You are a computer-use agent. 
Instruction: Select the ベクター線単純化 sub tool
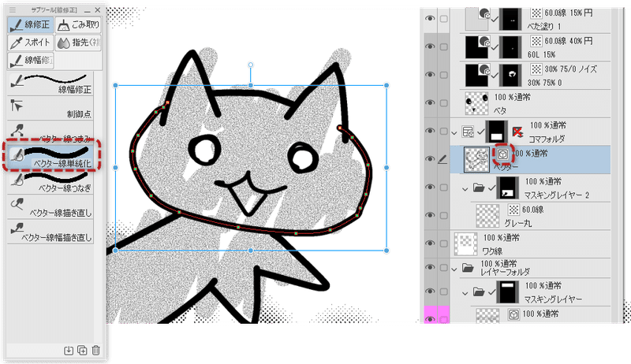pyautogui.click(x=51, y=157)
